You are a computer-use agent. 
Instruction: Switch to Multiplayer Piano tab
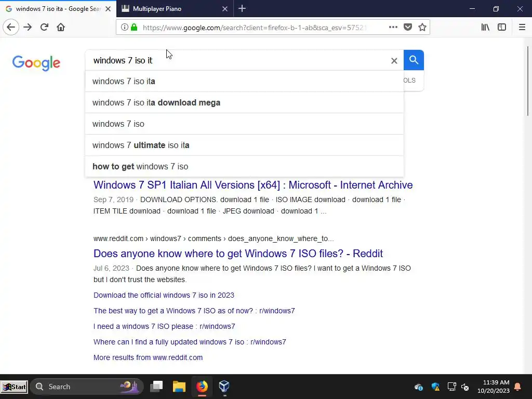(175, 9)
